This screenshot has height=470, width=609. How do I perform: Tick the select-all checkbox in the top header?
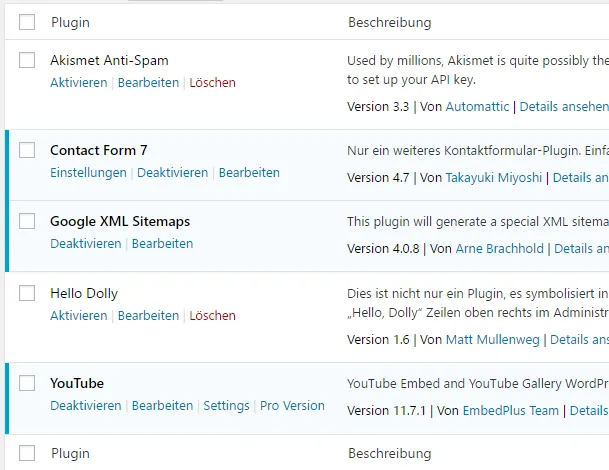(27, 22)
